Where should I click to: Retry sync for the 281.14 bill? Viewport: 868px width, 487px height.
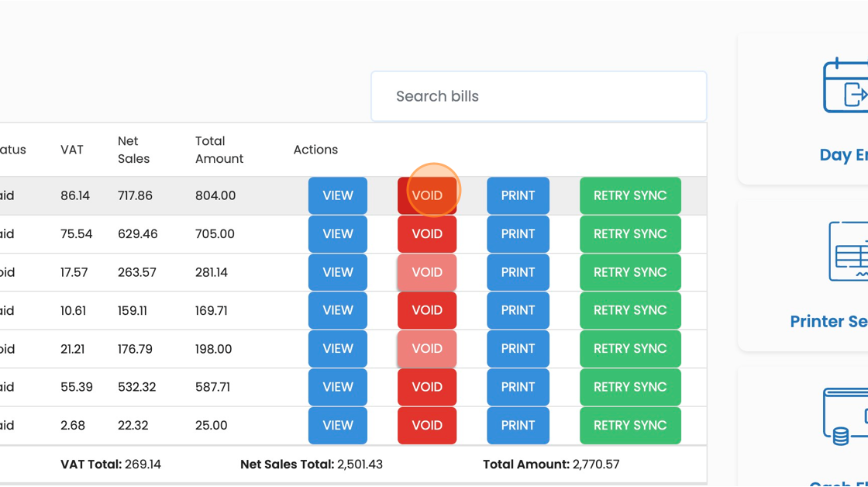point(630,272)
